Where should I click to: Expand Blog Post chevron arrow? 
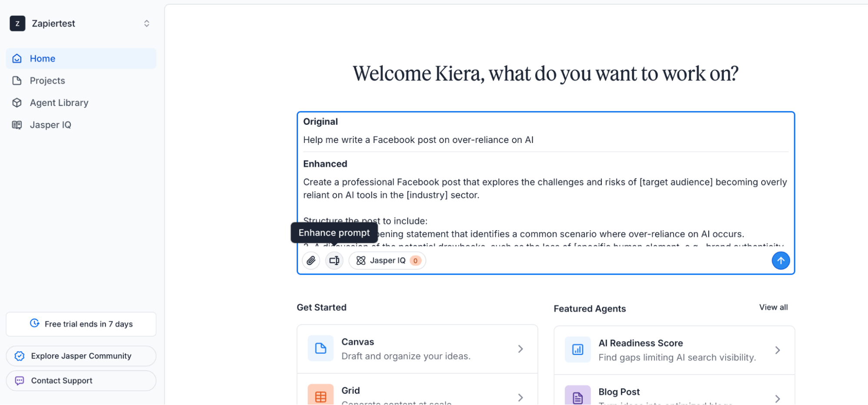pyautogui.click(x=778, y=399)
